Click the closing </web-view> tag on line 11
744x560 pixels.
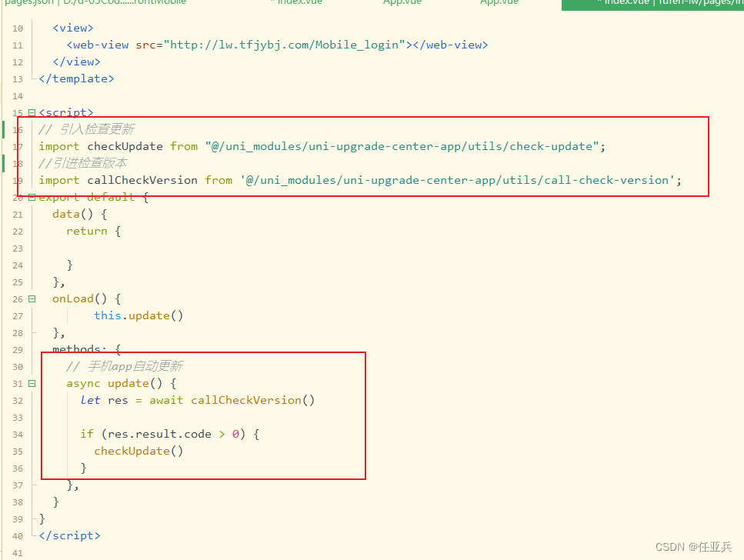450,45
